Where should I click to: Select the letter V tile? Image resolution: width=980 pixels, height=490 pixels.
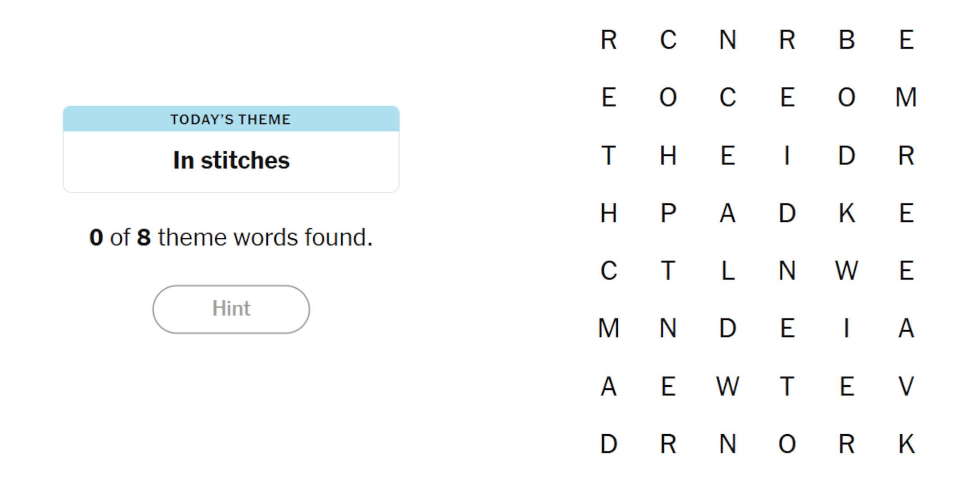pos(906,386)
